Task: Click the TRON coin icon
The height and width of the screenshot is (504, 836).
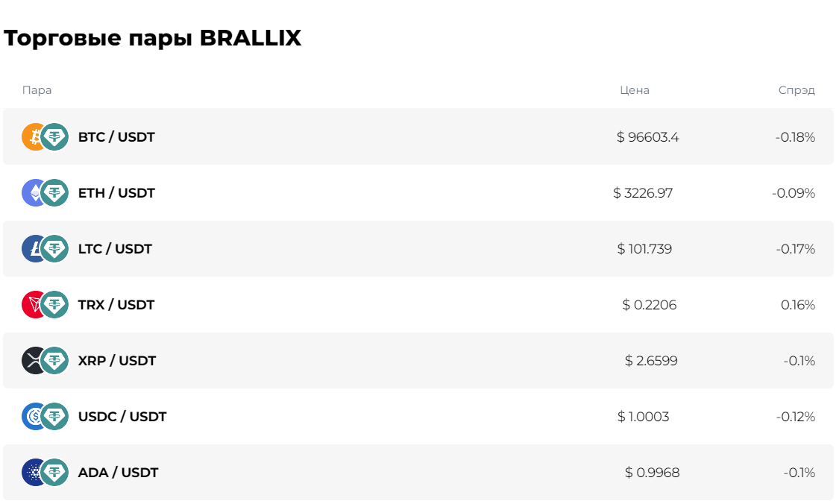Action: click(x=31, y=305)
